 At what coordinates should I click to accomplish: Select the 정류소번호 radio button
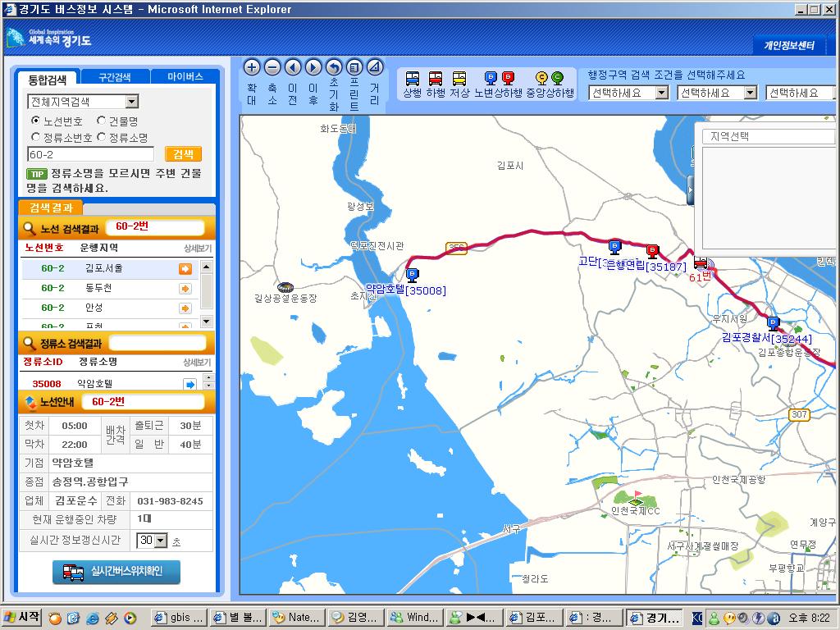coord(35,137)
